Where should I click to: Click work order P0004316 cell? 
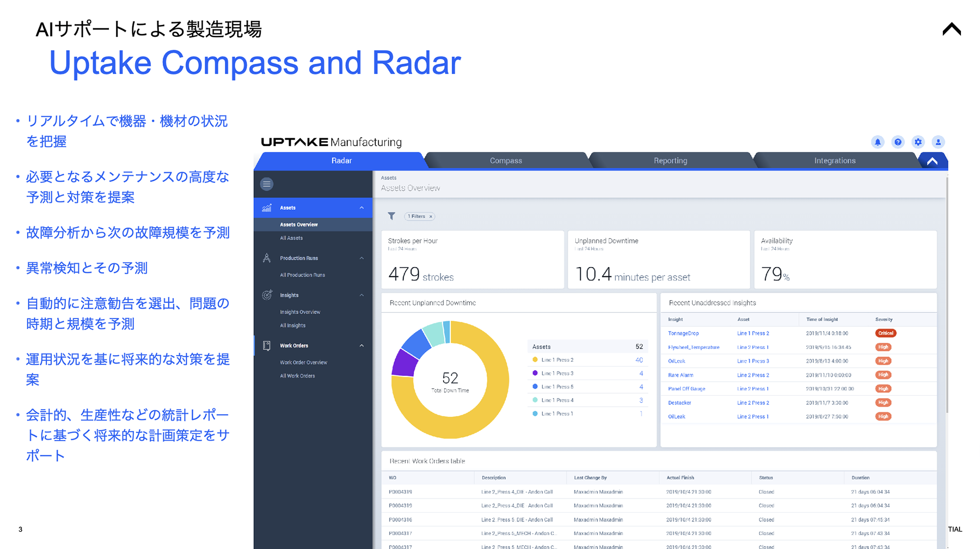(400, 520)
